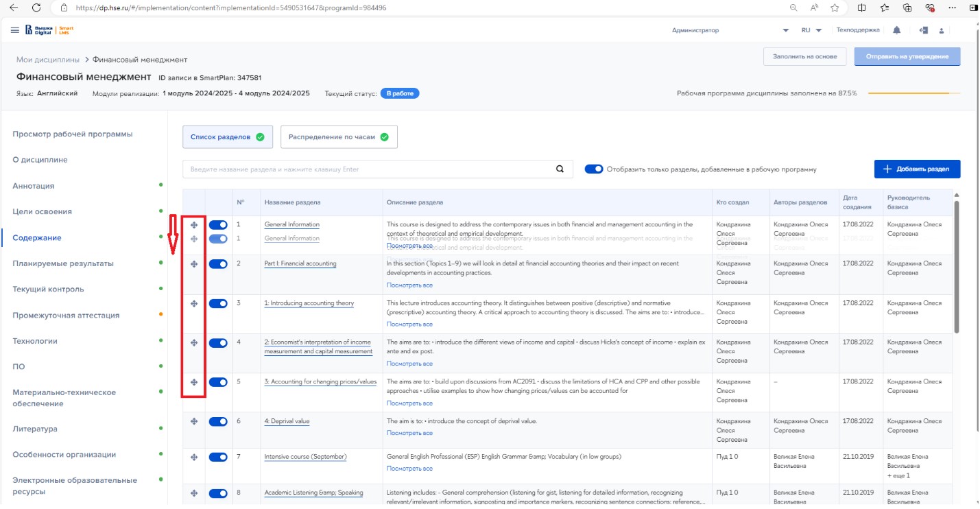Switch to Распределение по часам tab
Screen dimensions: 980x509
pos(338,137)
